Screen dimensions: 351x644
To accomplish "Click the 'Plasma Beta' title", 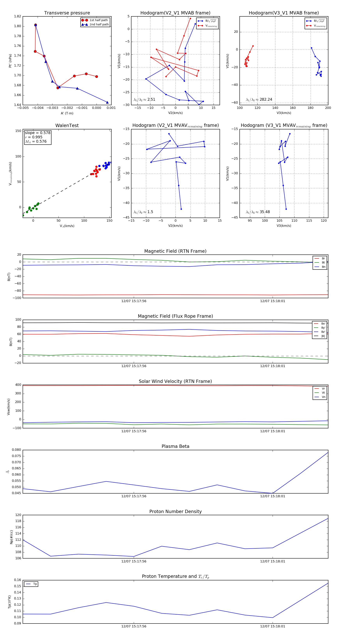I will pos(175,446).
